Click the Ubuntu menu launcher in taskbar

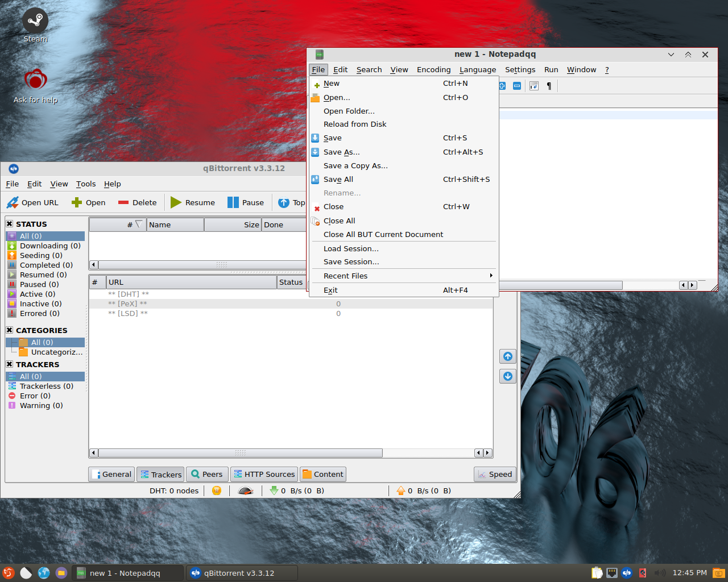[9, 573]
